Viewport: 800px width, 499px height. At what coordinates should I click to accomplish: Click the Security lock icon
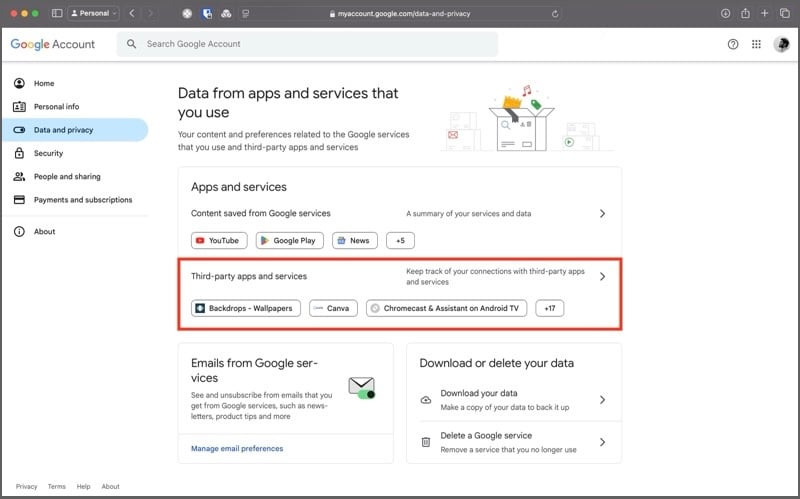point(19,153)
